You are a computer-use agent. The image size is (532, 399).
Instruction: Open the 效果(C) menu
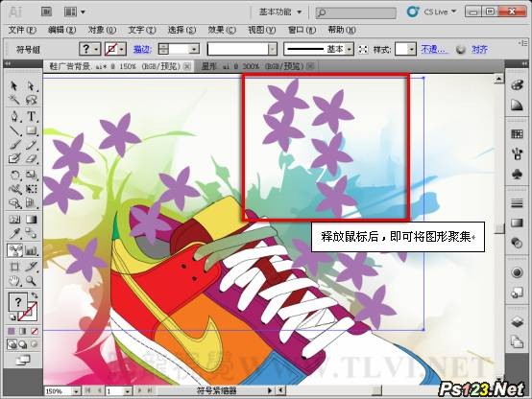pyautogui.click(x=222, y=30)
